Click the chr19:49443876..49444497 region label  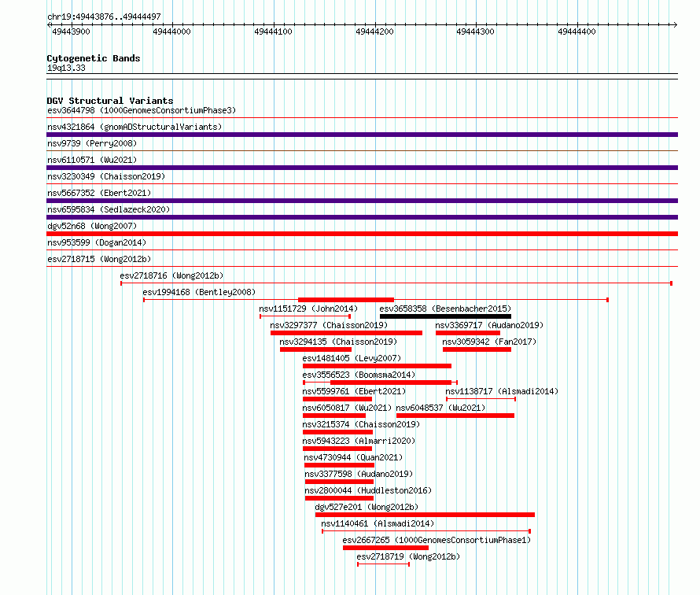(104, 17)
